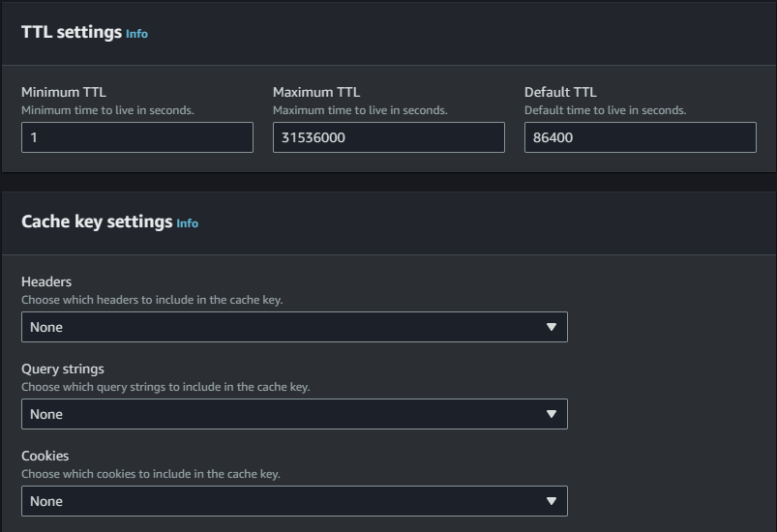This screenshot has width=777, height=532.
Task: Open the Cookies dropdown menu
Action: point(293,501)
